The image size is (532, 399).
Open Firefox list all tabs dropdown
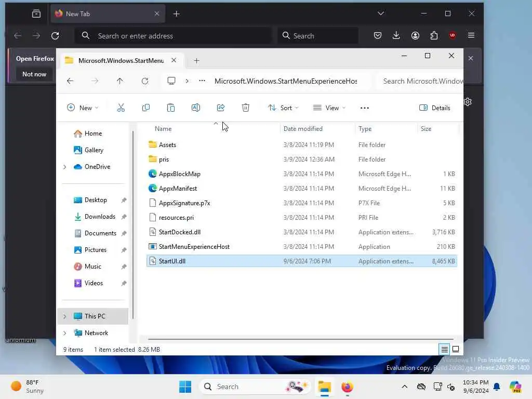pyautogui.click(x=381, y=14)
